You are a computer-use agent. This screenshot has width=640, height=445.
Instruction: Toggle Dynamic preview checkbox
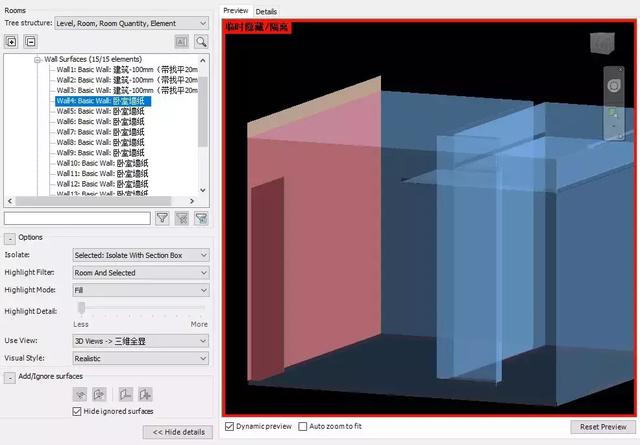click(x=229, y=426)
